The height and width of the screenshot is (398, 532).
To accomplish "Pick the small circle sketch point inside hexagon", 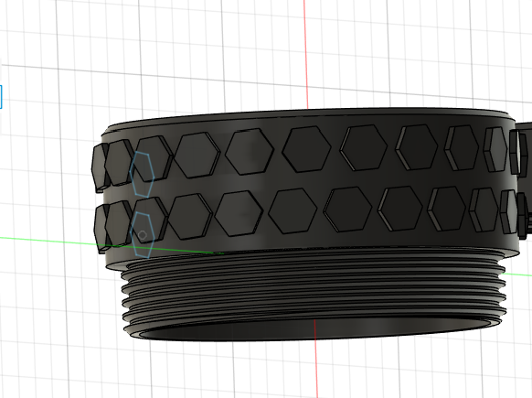I will [143, 235].
